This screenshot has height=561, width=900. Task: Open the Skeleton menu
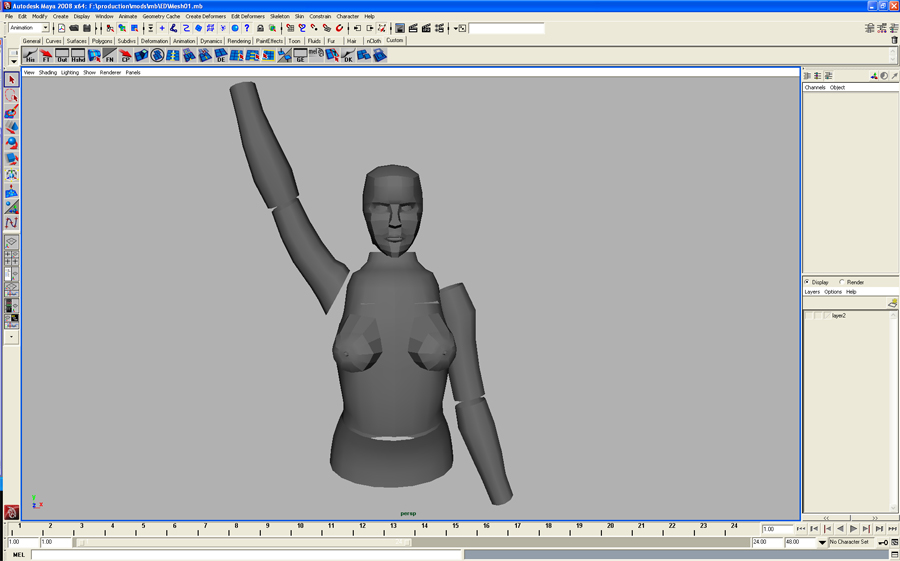(x=280, y=17)
